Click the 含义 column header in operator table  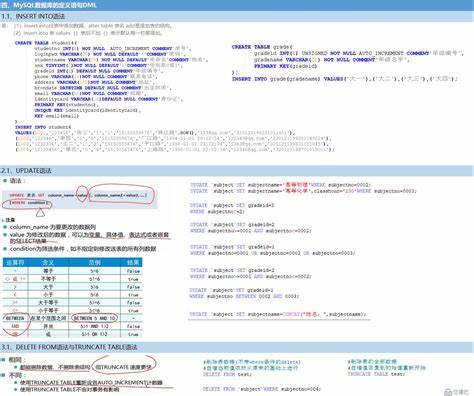click(x=49, y=262)
